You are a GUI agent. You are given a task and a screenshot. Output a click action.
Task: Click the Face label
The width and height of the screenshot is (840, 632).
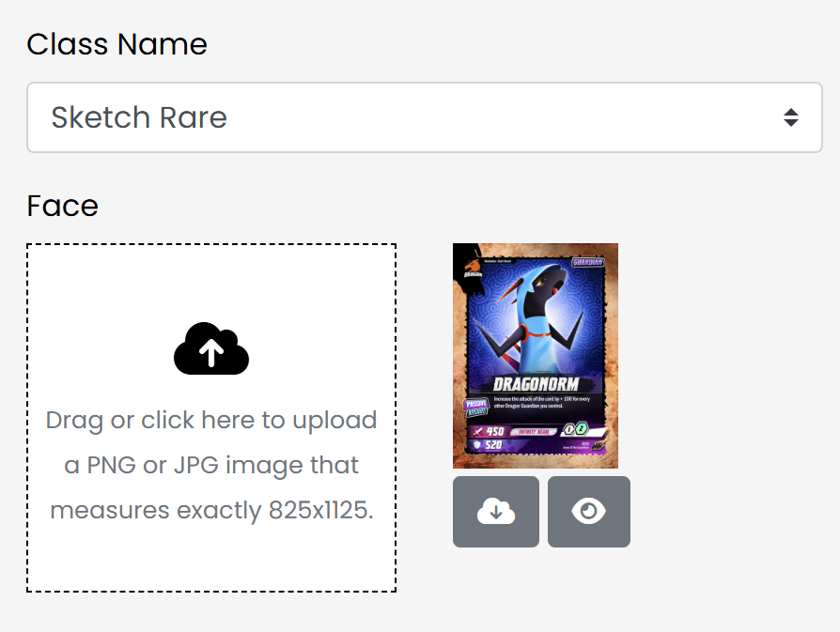[63, 206]
